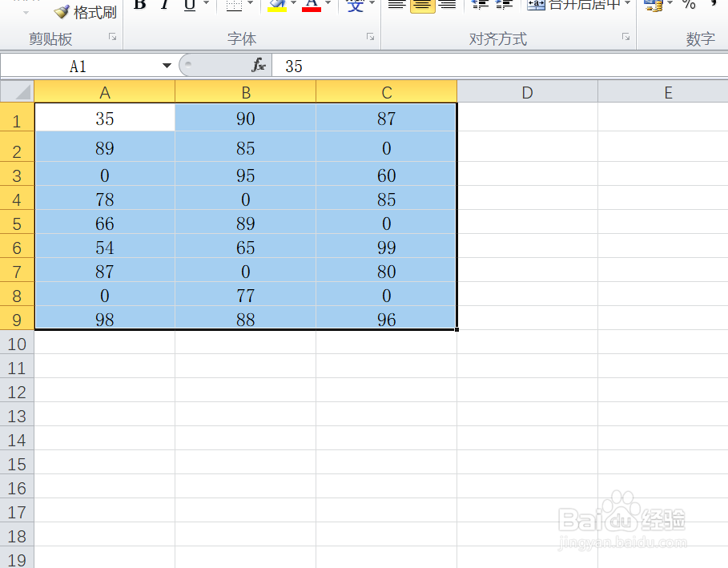Apply the red font color
The image size is (728, 568).
[312, 5]
